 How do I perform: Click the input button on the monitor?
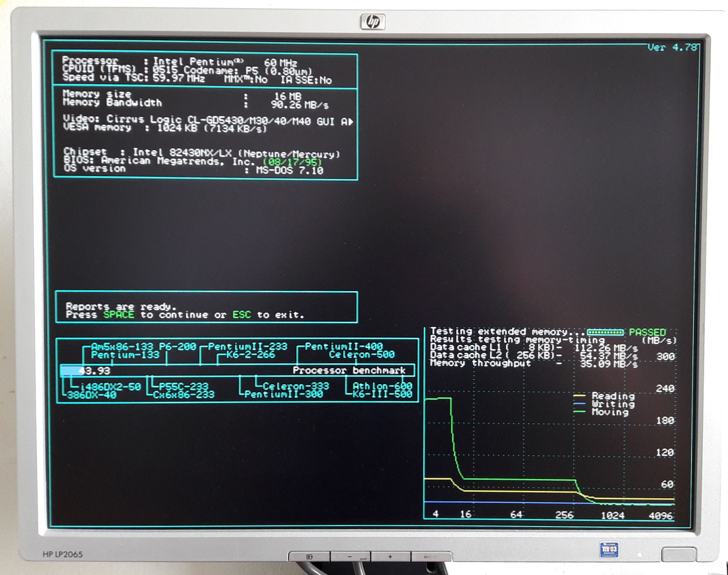tap(431, 557)
